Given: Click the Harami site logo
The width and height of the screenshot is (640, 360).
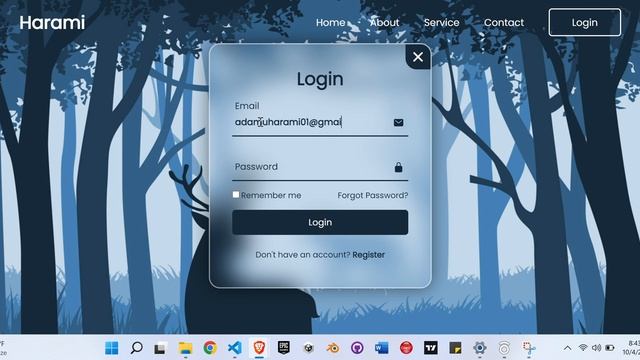Looking at the screenshot, I should (52, 23).
